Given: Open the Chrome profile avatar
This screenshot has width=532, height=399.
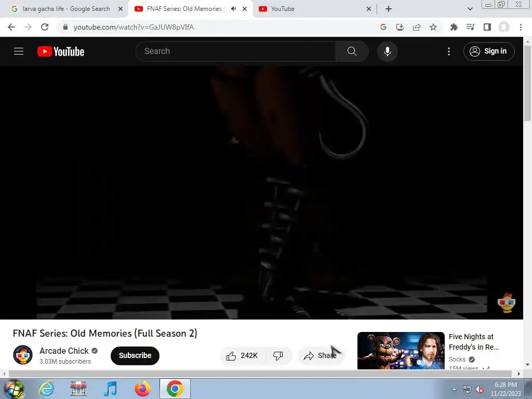Looking at the screenshot, I should (504, 27).
